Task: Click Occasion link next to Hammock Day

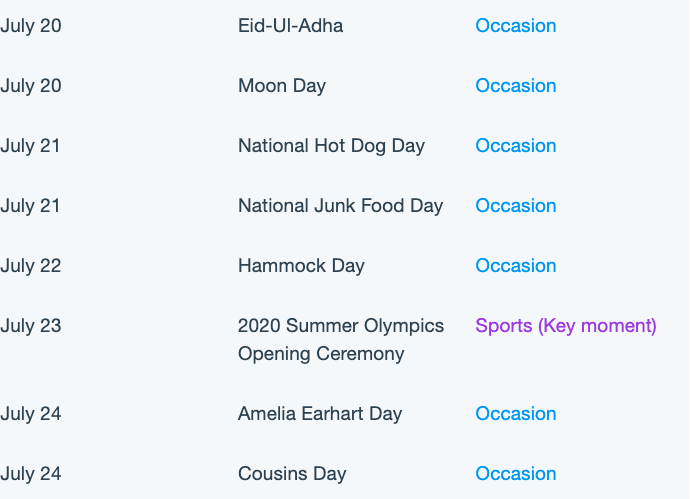Action: (516, 265)
